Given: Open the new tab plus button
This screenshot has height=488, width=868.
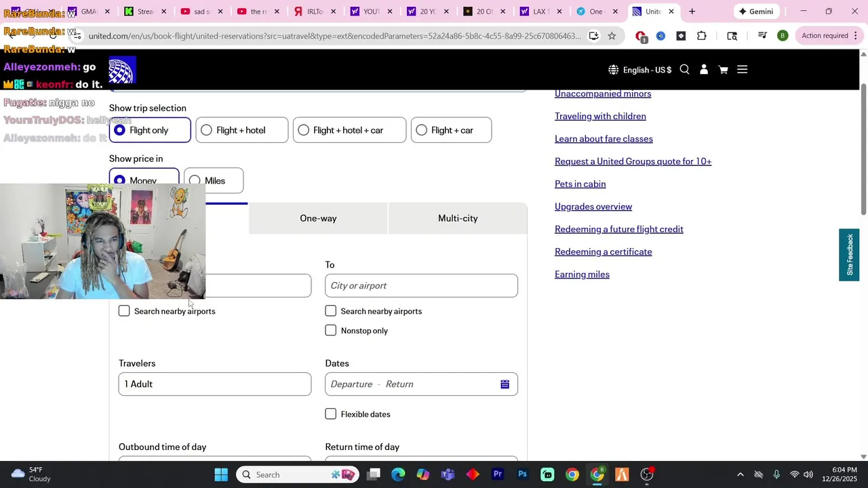Looking at the screenshot, I should (692, 12).
